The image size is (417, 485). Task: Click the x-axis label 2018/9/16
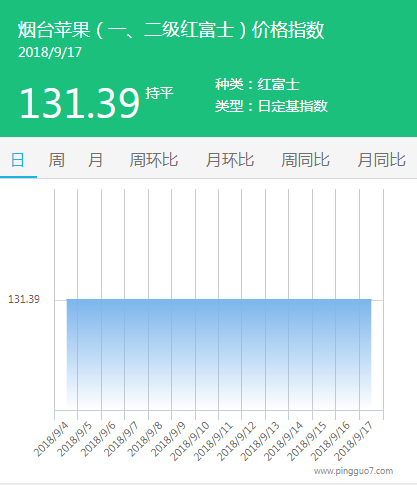point(331,441)
